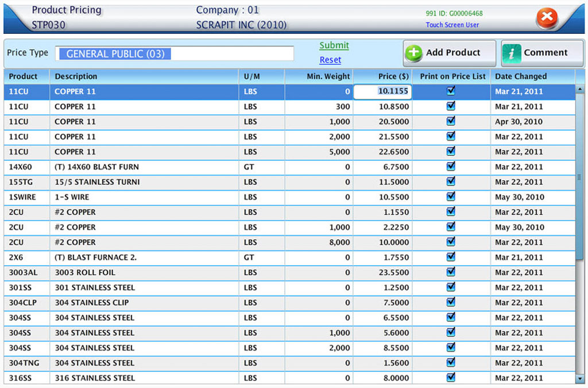Screen dimensions: 588x388
Task: Click the green plus Add Product icon
Action: (x=413, y=53)
